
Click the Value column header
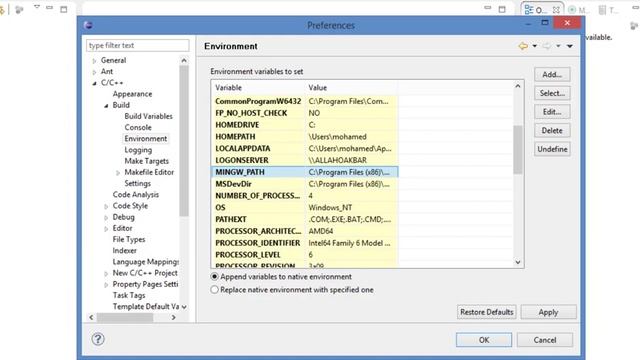coord(351,88)
